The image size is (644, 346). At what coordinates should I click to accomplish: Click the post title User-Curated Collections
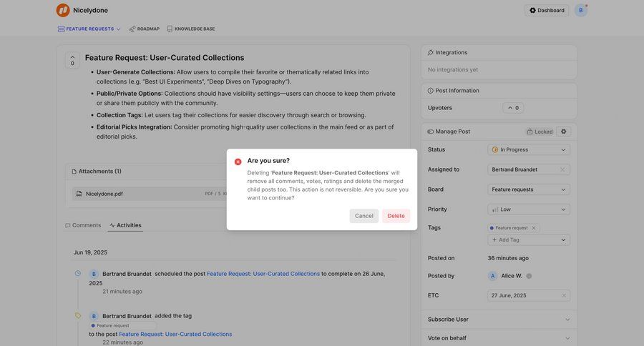165,58
